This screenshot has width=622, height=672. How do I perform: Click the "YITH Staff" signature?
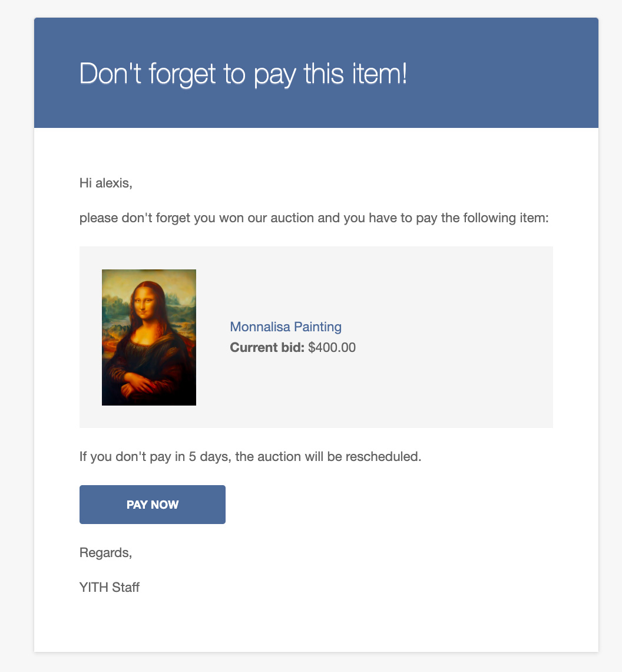[110, 587]
